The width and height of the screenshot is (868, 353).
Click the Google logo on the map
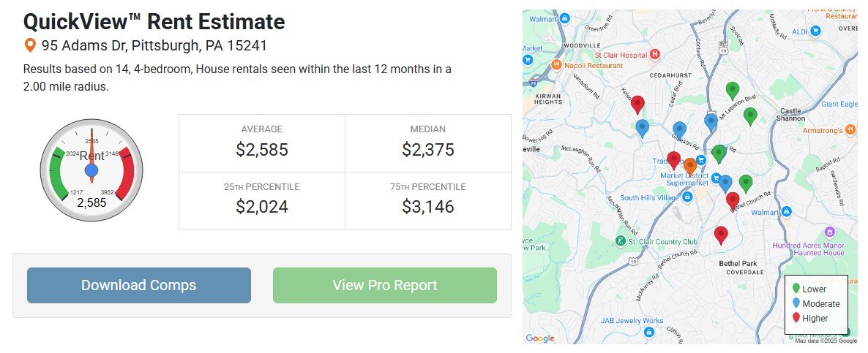pos(540,338)
